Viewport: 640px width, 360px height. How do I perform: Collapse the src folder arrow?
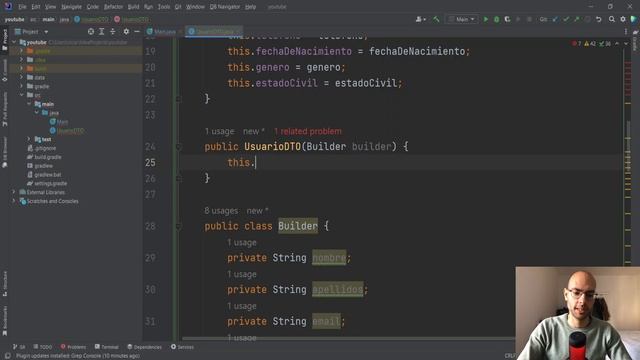tap(22, 95)
